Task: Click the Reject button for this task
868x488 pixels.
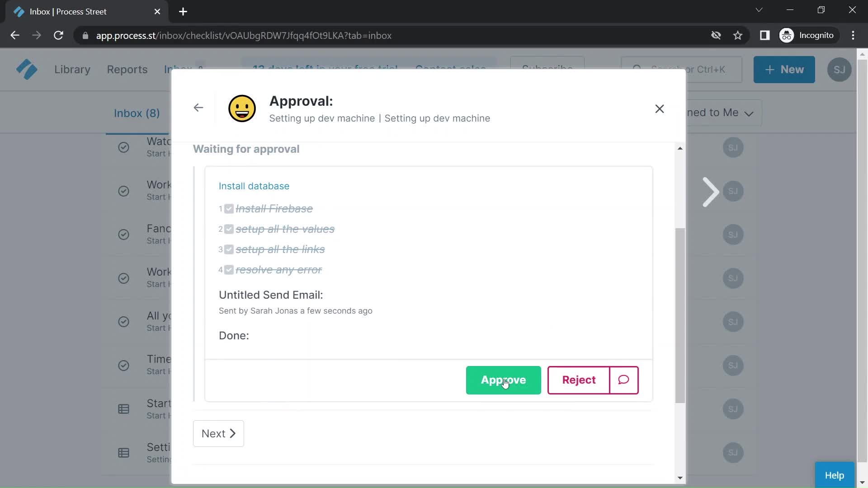Action: click(578, 380)
